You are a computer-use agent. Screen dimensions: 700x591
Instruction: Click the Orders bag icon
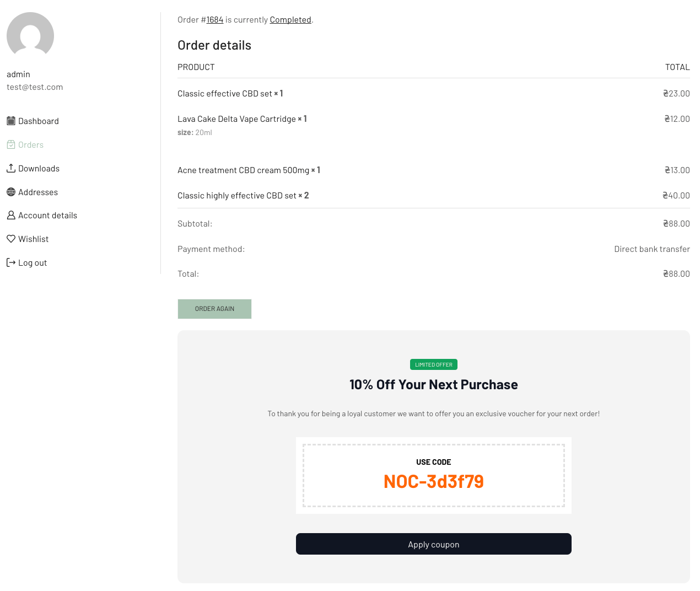(11, 144)
